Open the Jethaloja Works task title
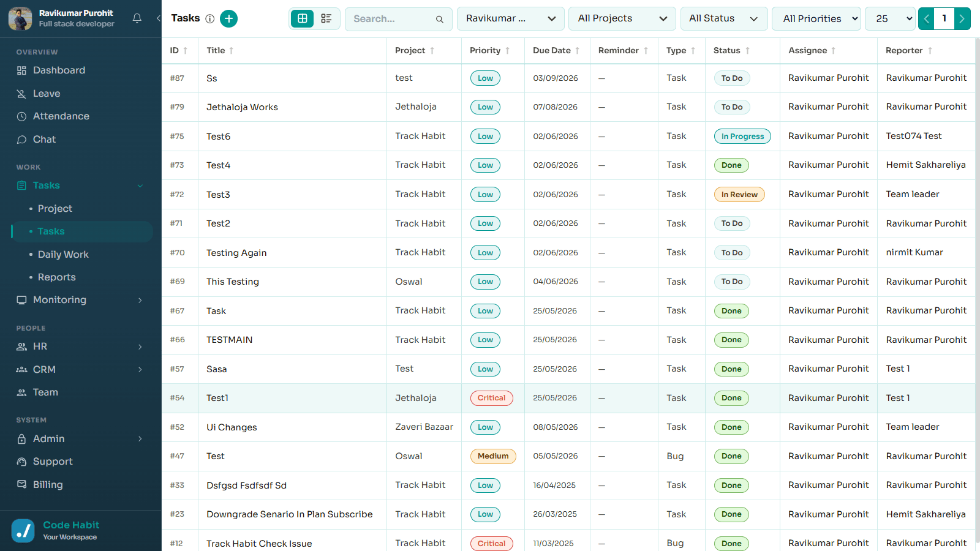The image size is (980, 551). pos(242,107)
